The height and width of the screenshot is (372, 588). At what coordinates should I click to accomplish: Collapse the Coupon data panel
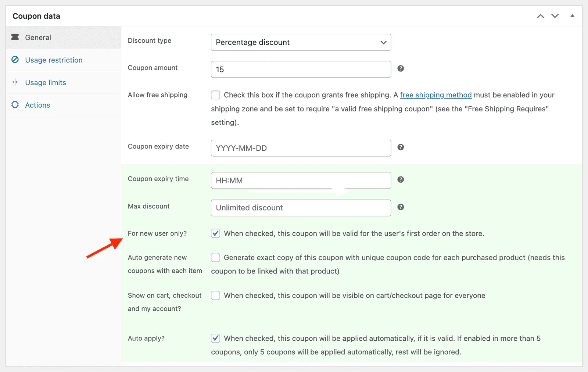[x=572, y=15]
